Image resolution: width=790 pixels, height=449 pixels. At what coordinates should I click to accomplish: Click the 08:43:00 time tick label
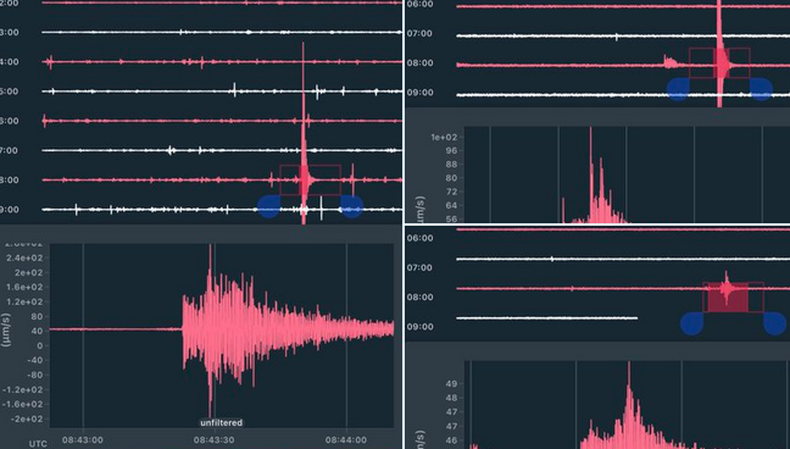83,440
